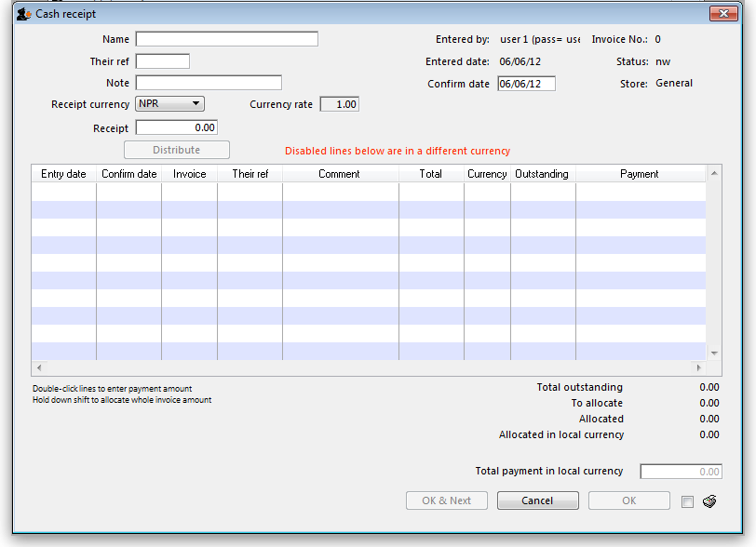Click the Cancel button
The width and height of the screenshot is (756, 547).
[x=537, y=500]
